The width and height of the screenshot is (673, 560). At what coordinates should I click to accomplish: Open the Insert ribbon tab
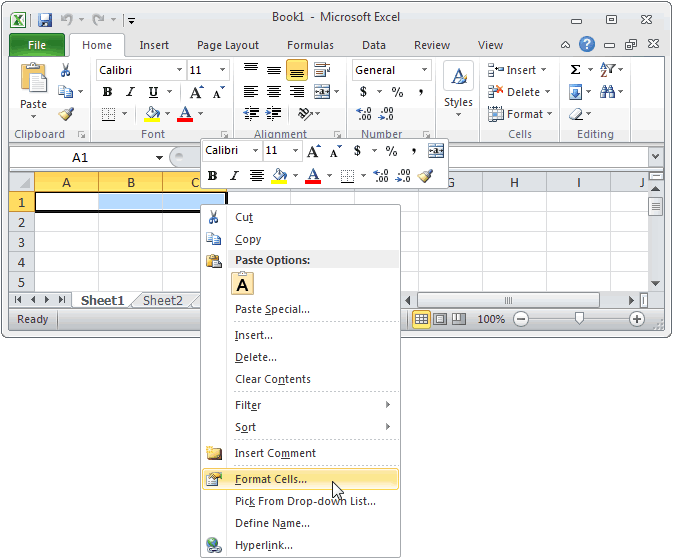pyautogui.click(x=154, y=45)
